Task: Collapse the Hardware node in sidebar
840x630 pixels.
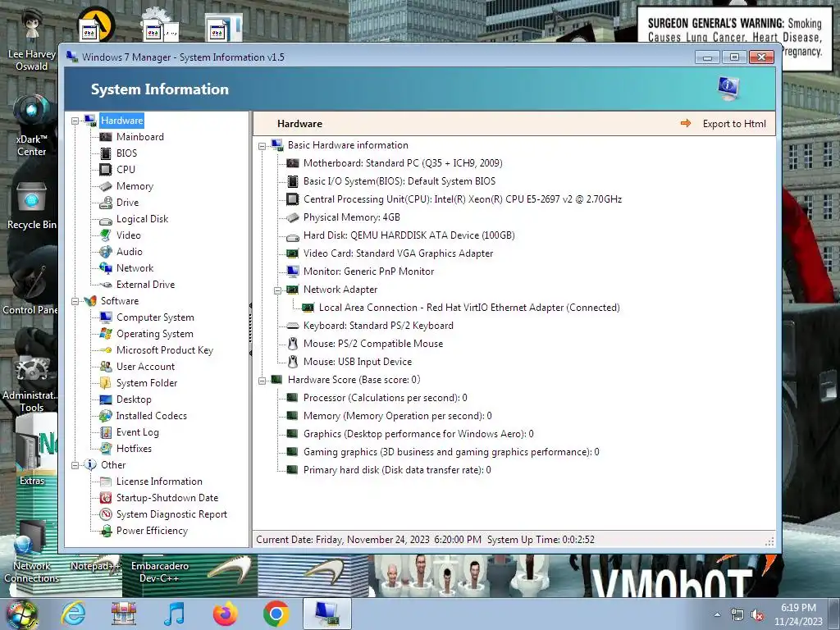Action: 75,121
